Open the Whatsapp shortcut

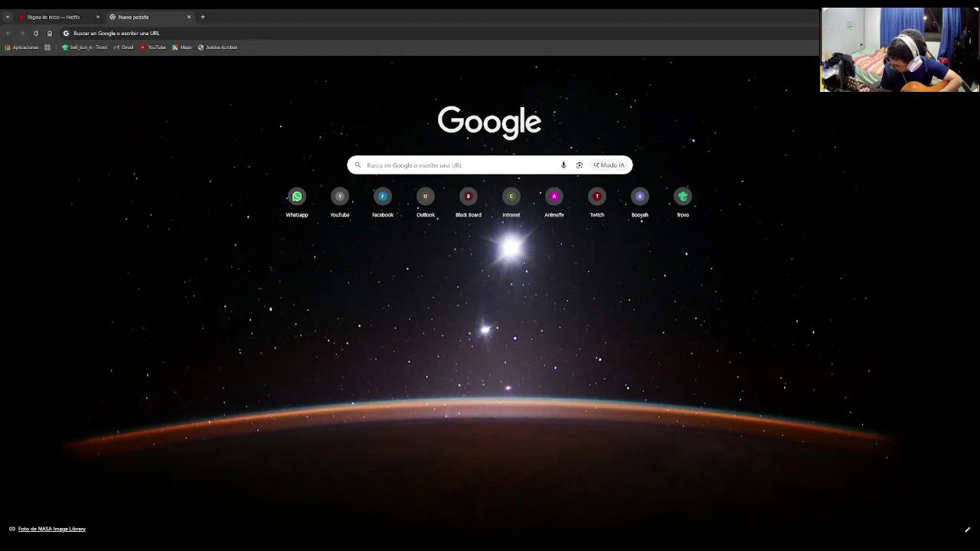click(297, 203)
